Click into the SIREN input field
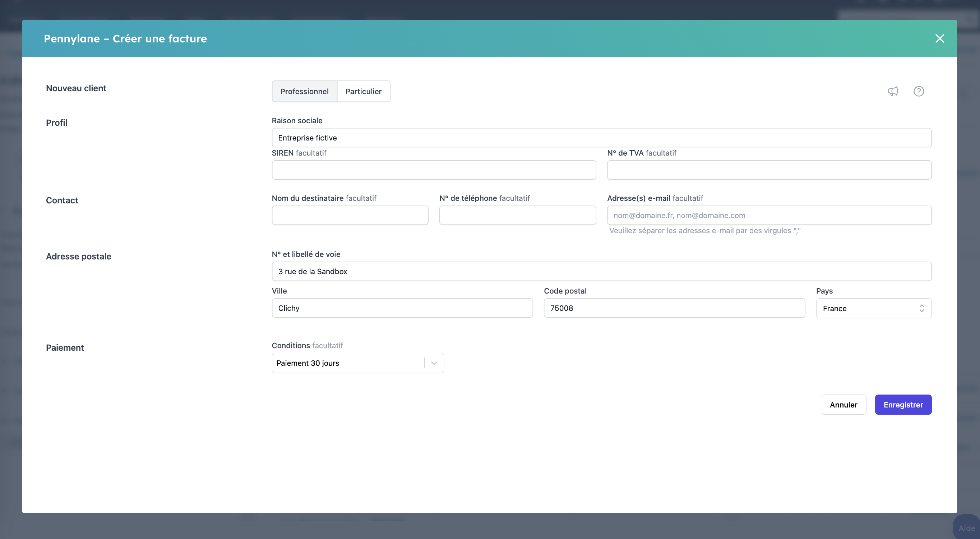 coord(433,170)
